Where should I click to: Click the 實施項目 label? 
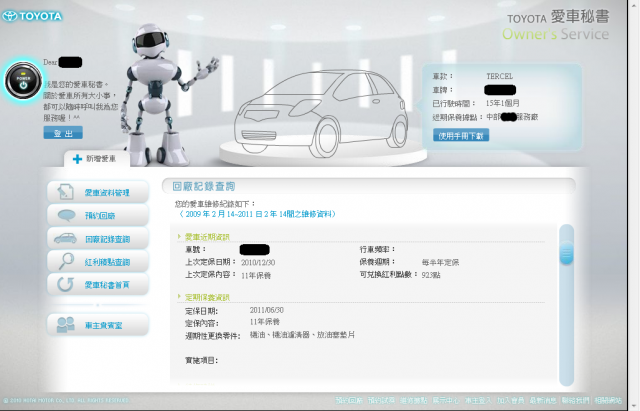point(202,360)
